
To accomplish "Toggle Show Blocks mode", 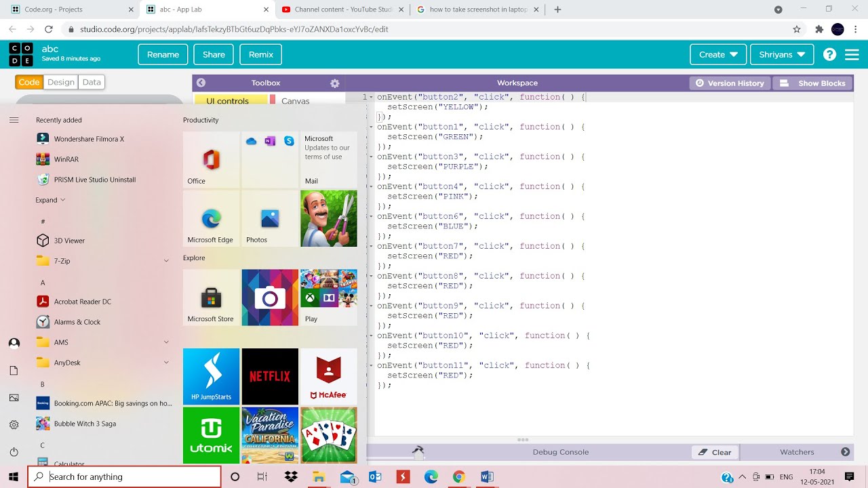I will [x=812, y=83].
